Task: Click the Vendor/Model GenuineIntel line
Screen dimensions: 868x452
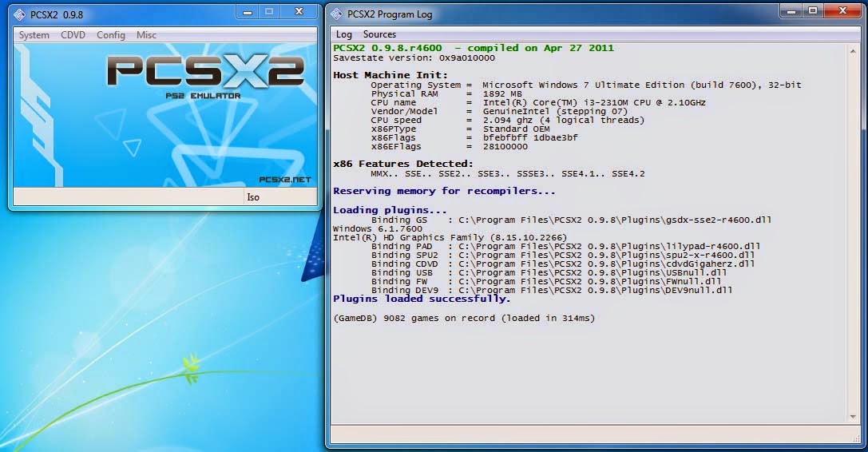Action: pos(499,111)
